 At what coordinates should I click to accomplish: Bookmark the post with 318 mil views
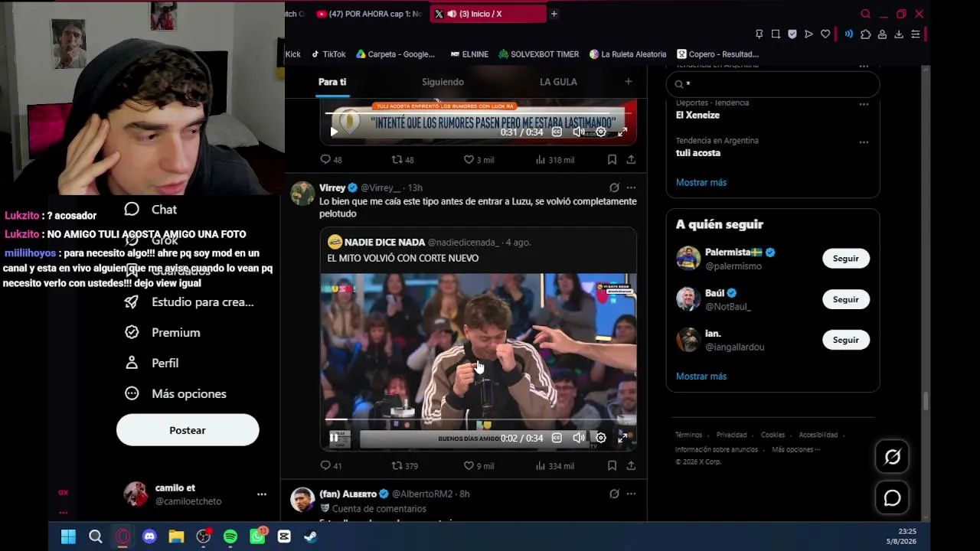(612, 159)
